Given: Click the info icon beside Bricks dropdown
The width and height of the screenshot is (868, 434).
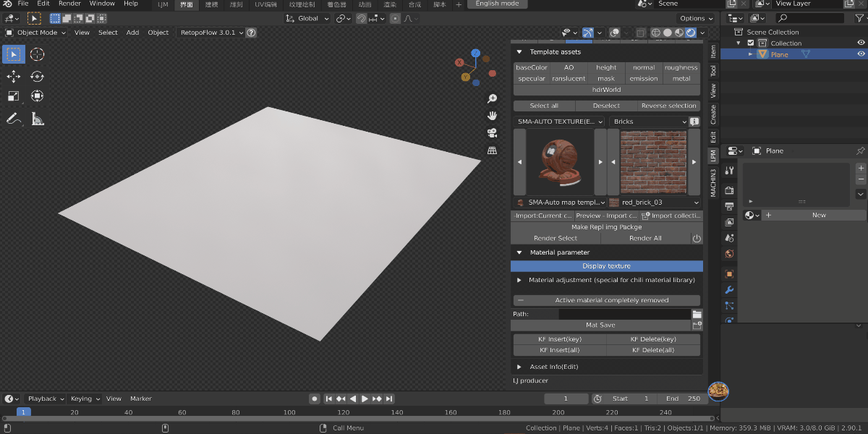Looking at the screenshot, I should point(694,122).
